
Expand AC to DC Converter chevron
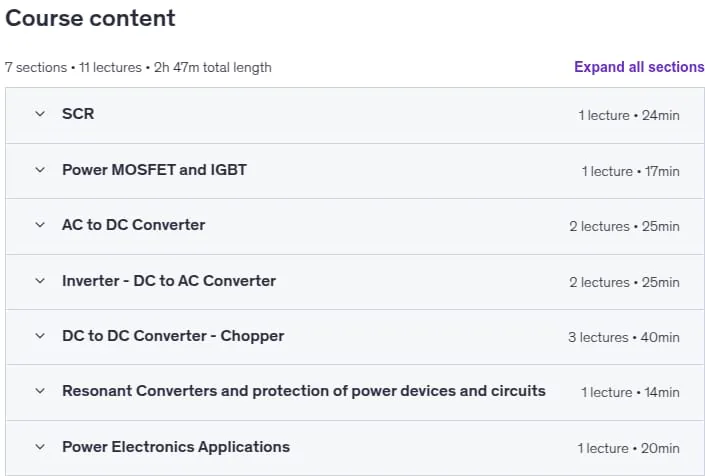(x=40, y=225)
